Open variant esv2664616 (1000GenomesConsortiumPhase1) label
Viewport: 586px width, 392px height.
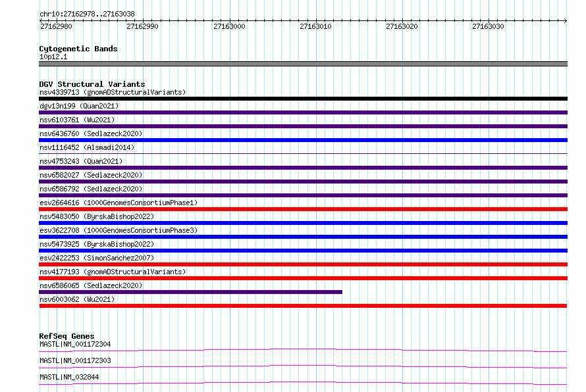pyautogui.click(x=119, y=203)
